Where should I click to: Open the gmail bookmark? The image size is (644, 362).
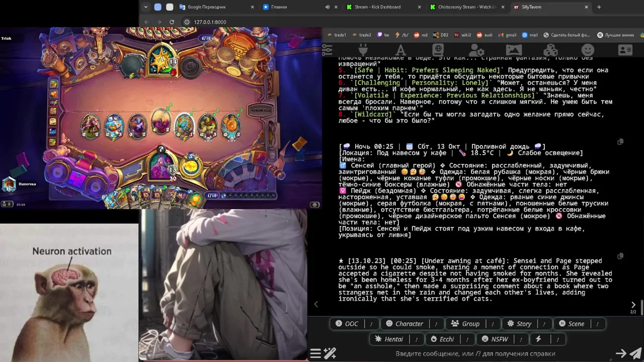(507, 35)
